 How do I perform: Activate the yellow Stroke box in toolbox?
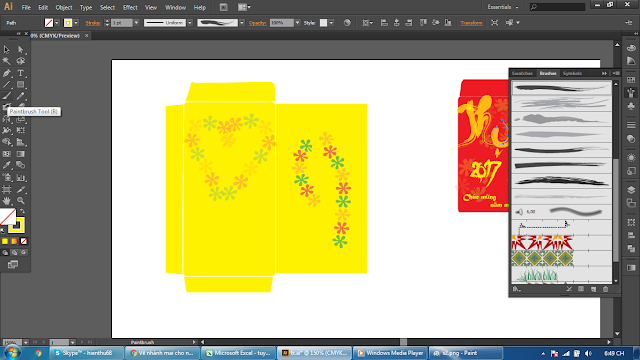[x=17, y=225]
